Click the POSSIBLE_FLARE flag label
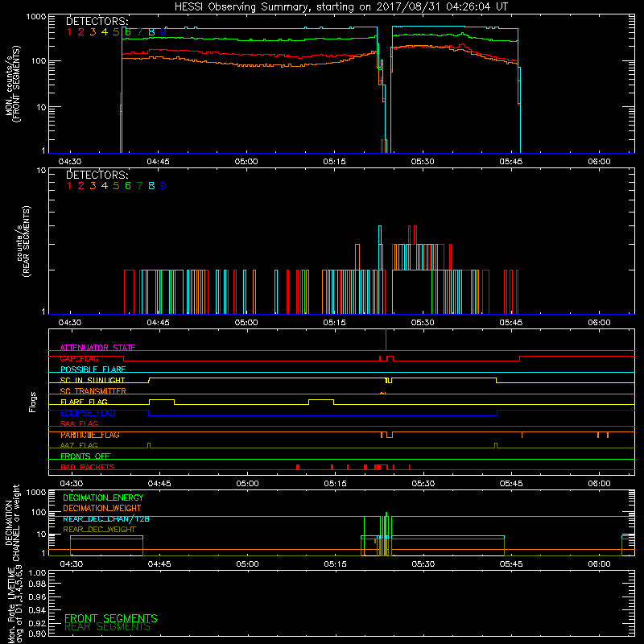The image size is (644, 644). click(93, 369)
